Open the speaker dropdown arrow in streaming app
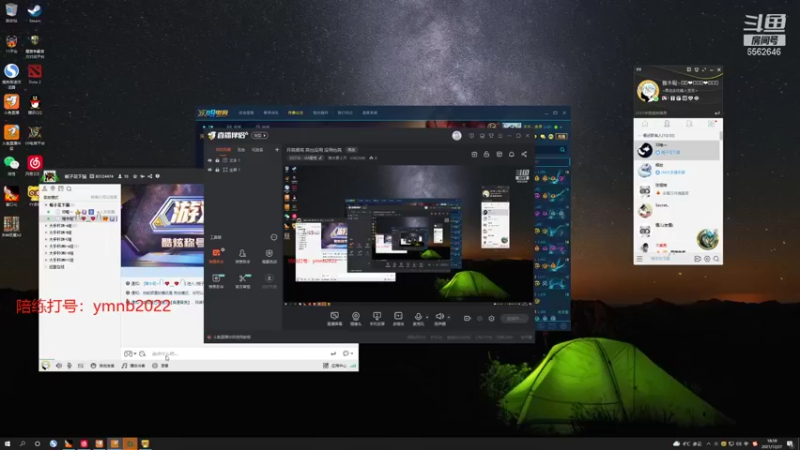The height and width of the screenshot is (450, 800). point(448,317)
